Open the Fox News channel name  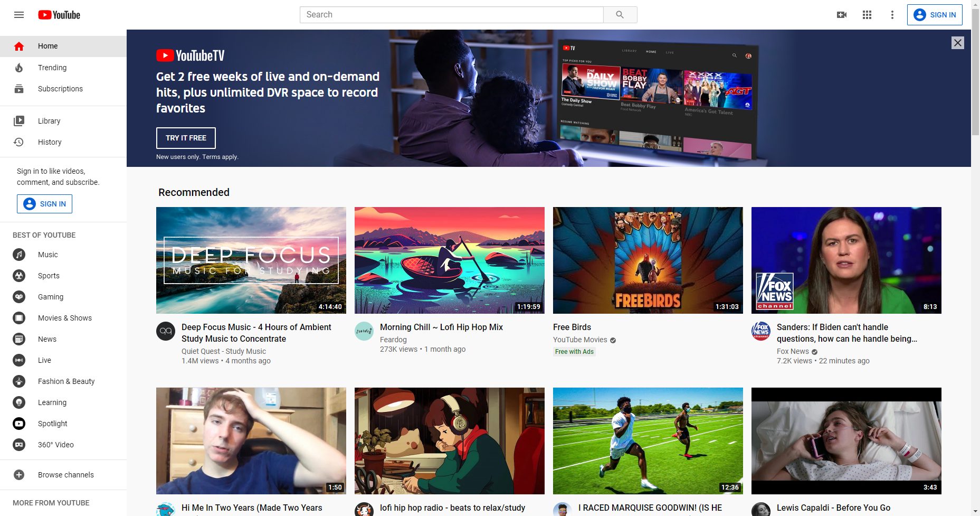click(x=793, y=351)
